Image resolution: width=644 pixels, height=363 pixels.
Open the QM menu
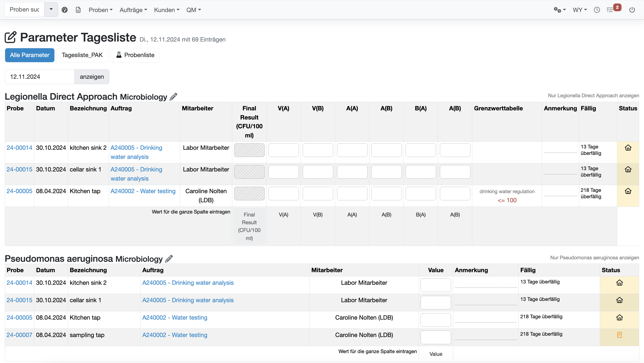point(193,10)
